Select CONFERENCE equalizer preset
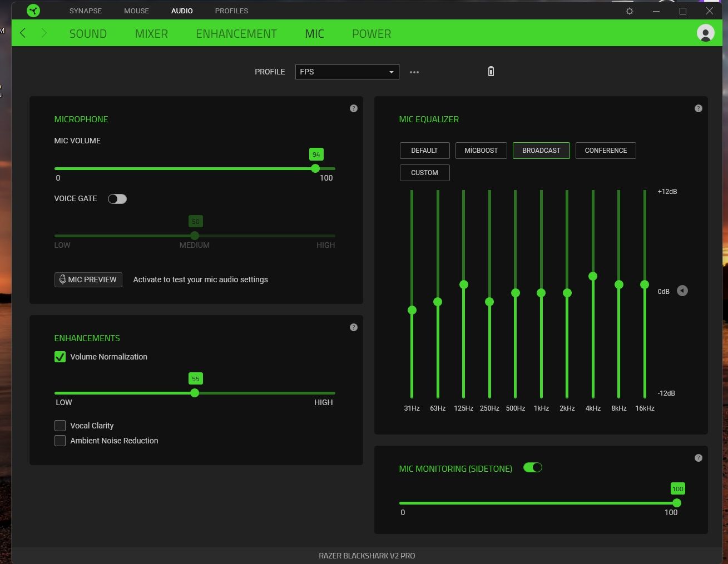Screen dimensions: 728x564 click(606, 151)
